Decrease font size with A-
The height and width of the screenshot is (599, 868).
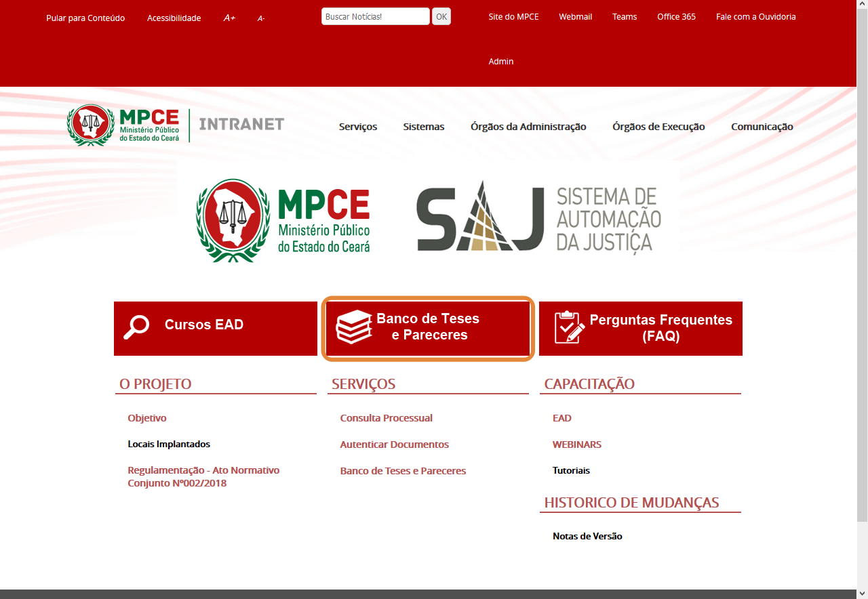[x=261, y=18]
